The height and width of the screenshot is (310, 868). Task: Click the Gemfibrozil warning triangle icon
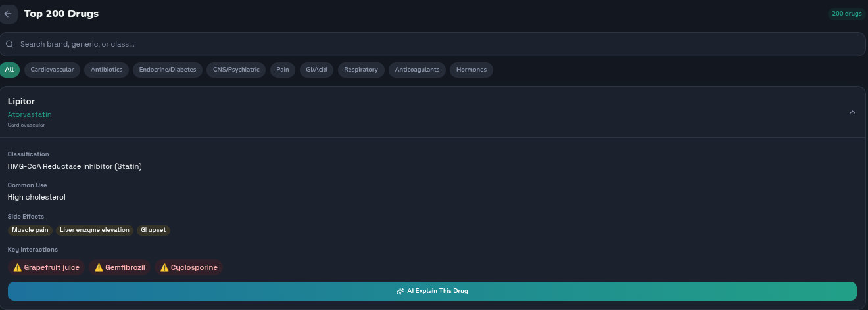[99, 268]
